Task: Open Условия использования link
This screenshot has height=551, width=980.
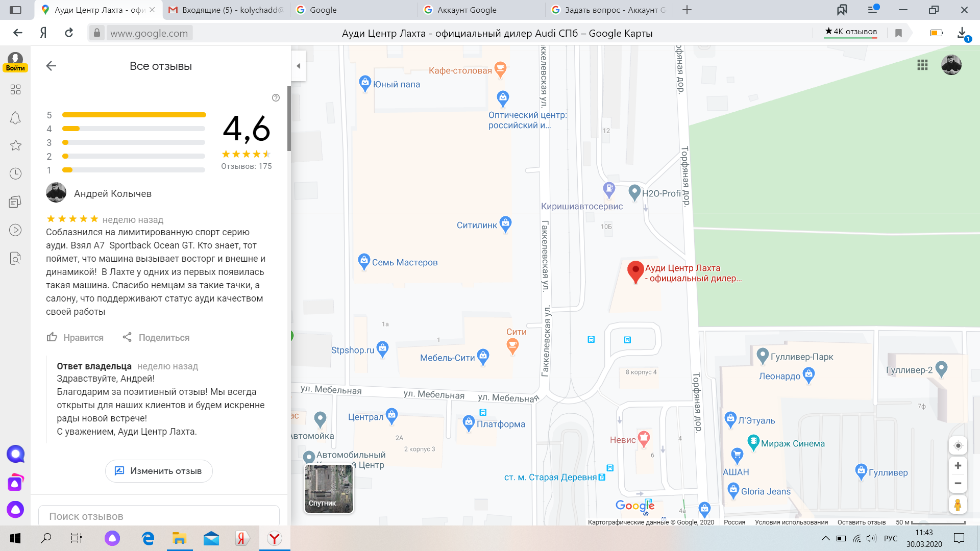Action: [791, 522]
